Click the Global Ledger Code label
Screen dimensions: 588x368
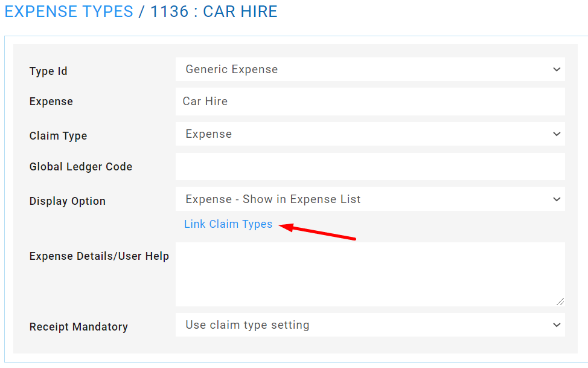tap(81, 167)
